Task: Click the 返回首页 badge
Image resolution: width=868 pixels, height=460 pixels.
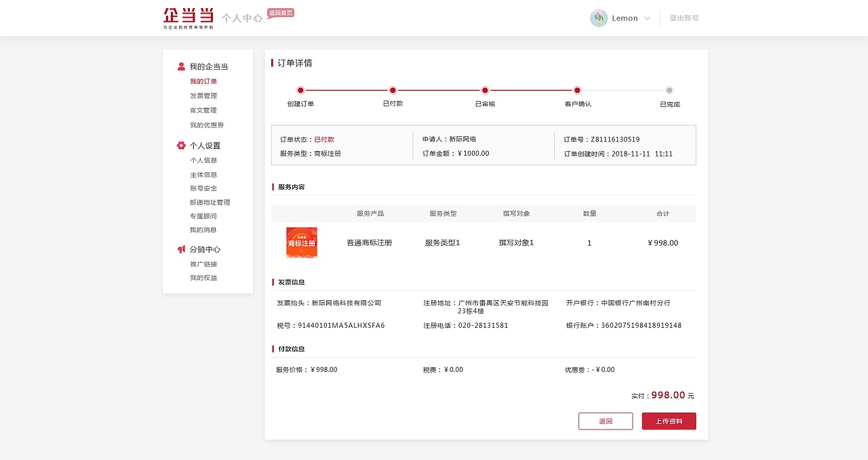Action: coord(281,13)
